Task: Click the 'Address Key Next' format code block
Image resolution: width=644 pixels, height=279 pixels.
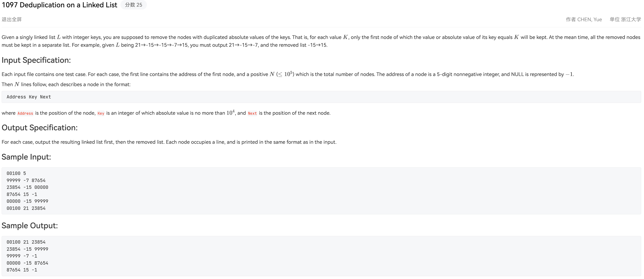Action: pos(29,97)
